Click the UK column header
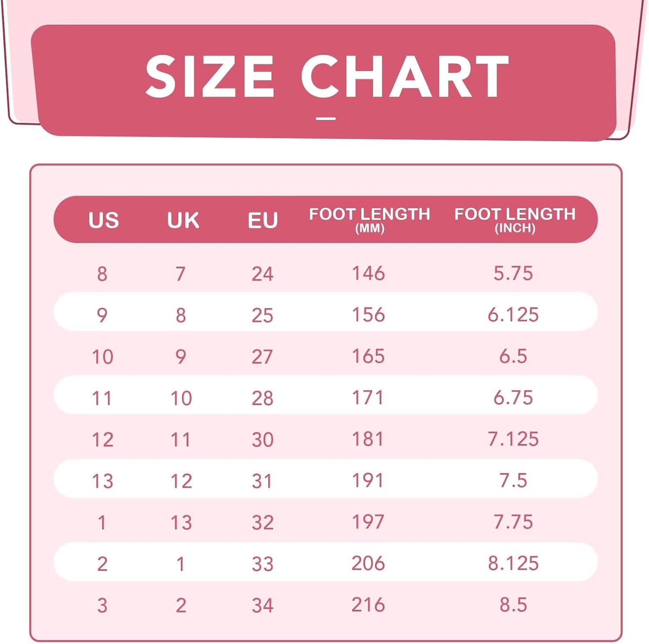Viewport: 649px width, 644px height. pos(183,220)
